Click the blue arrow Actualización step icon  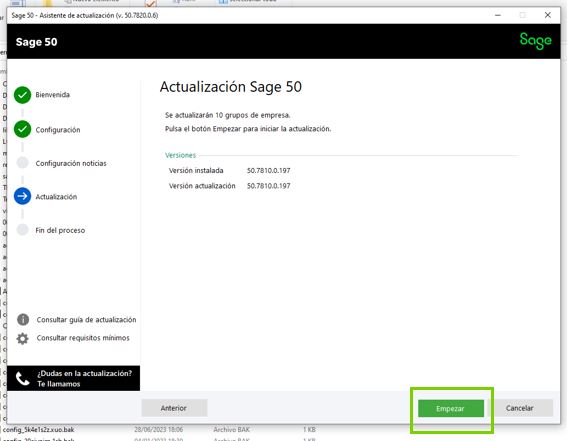23,196
